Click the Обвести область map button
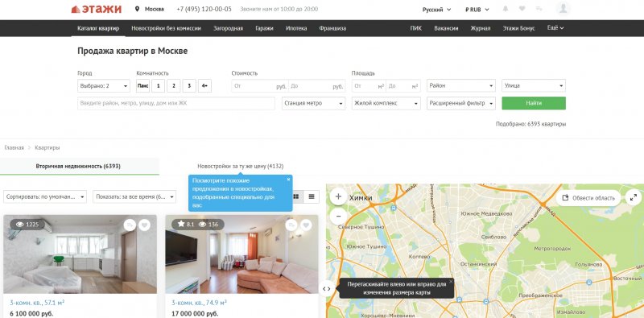644x318 pixels. pos(588,198)
